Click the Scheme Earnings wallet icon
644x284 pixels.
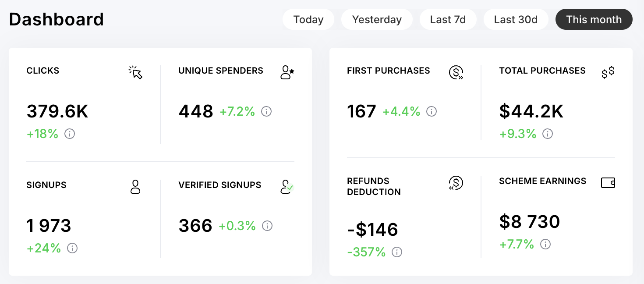point(608,183)
